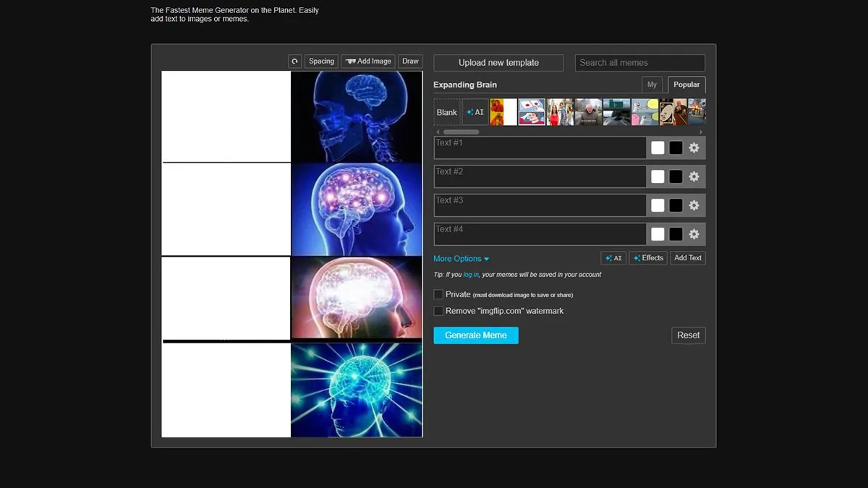Open the Effects menu
Screen dimensions: 868x488
[x=648, y=258]
